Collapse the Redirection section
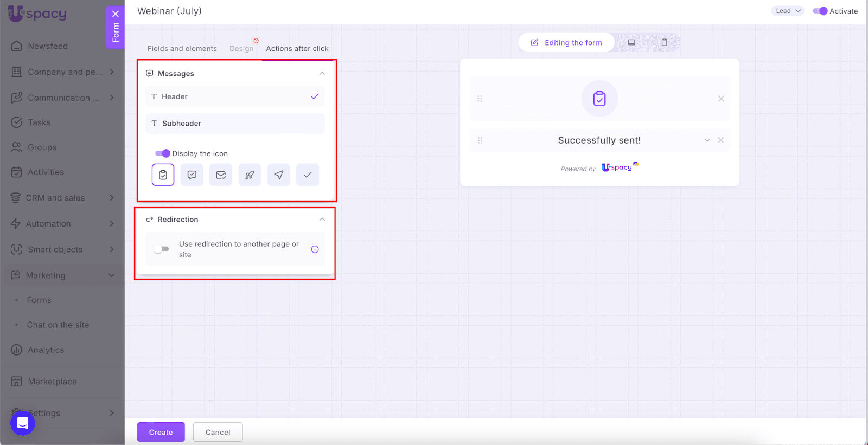868x445 pixels. 322,220
